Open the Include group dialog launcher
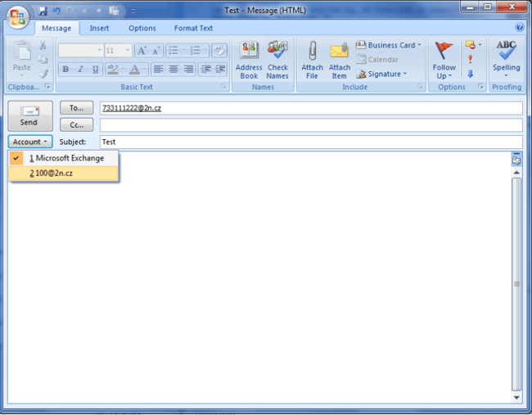Viewport: 532px width, 415px height. (x=420, y=87)
